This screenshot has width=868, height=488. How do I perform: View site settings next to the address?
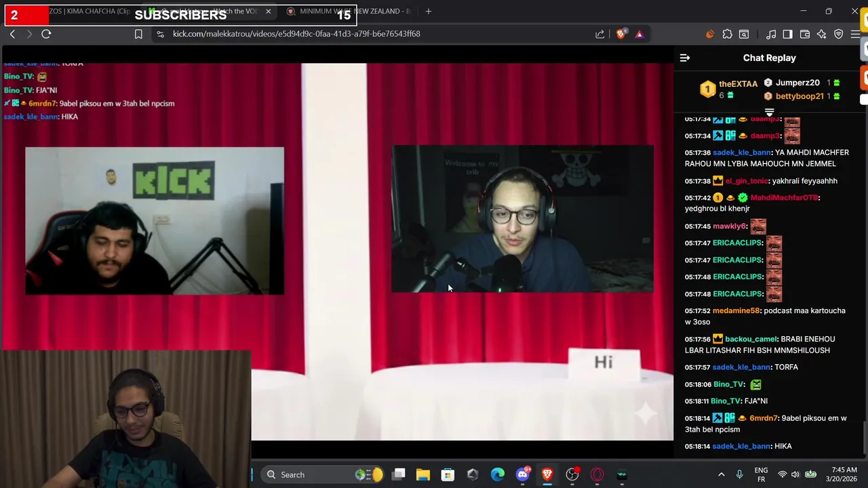tap(160, 34)
